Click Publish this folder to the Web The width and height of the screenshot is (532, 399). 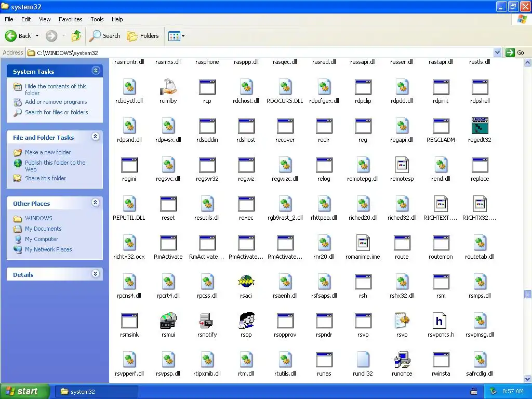click(x=55, y=166)
